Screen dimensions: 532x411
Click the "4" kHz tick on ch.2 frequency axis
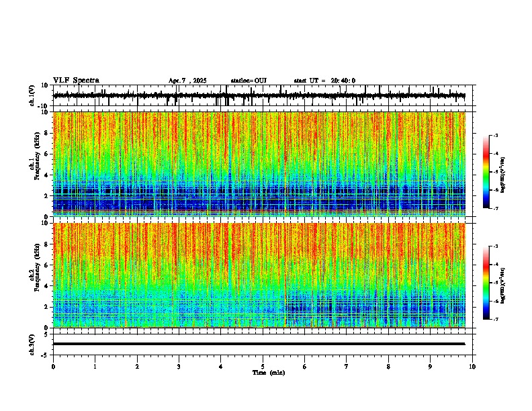46,286
